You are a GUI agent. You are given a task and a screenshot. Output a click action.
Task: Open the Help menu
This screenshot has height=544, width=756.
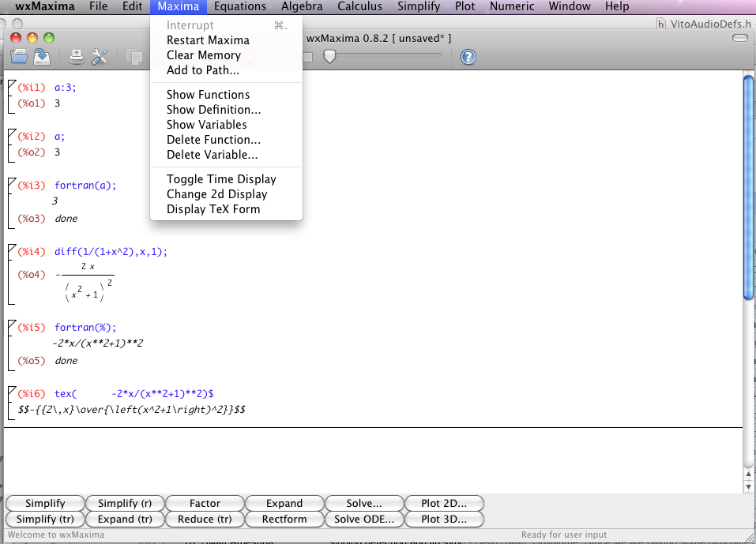[617, 6]
